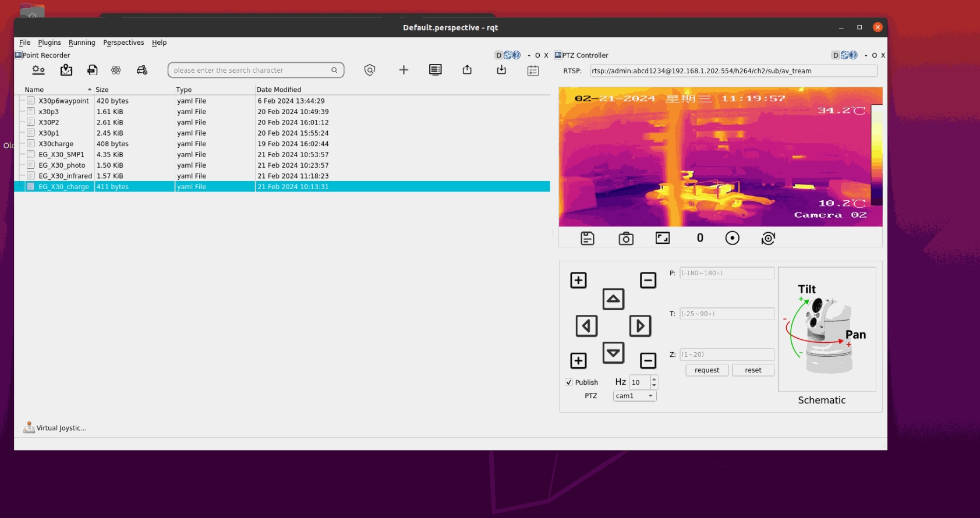Toggle fullscreen view of camera feed
Viewport: 980px width, 518px height.
click(662, 238)
